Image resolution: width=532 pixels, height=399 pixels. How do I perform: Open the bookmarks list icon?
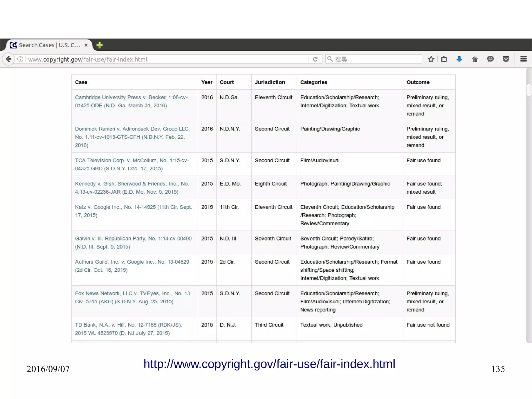coord(444,59)
